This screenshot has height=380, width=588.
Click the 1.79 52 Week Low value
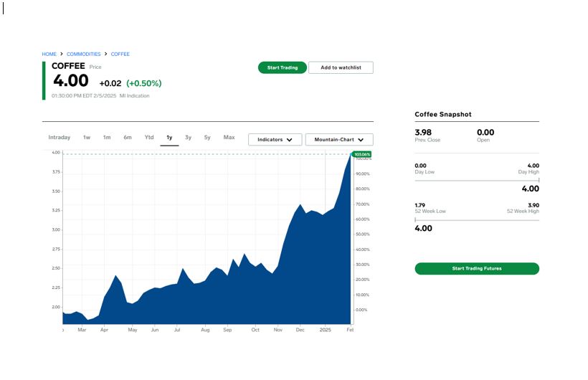click(x=420, y=205)
